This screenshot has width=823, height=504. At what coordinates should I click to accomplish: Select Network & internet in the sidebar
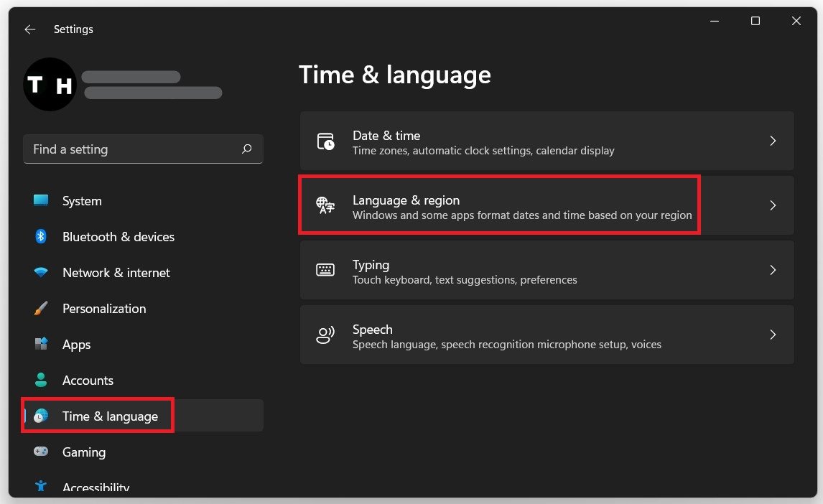[x=116, y=273]
